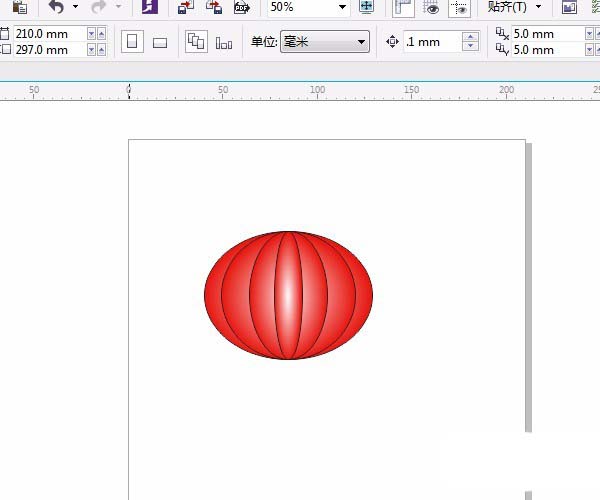Screen dimensions: 600x500
Task: Select the rightmost red lantern segment
Action: coord(364,295)
